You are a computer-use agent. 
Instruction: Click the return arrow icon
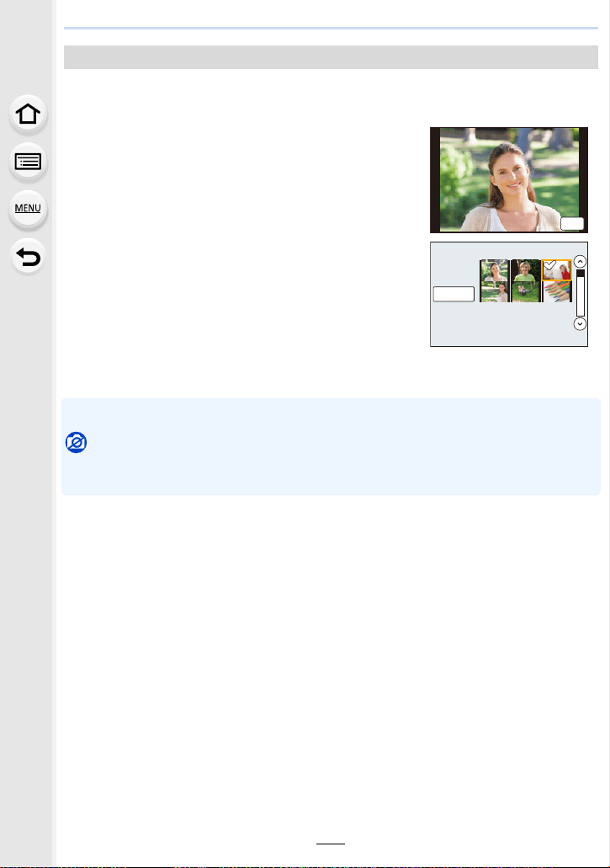tap(28, 257)
